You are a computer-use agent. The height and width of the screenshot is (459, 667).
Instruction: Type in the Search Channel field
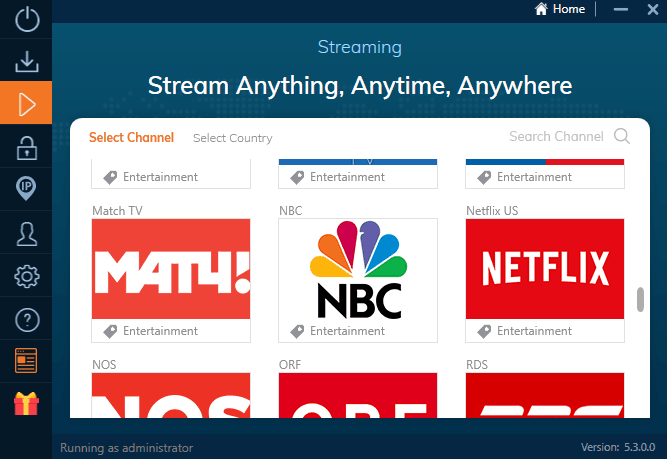[x=555, y=137]
